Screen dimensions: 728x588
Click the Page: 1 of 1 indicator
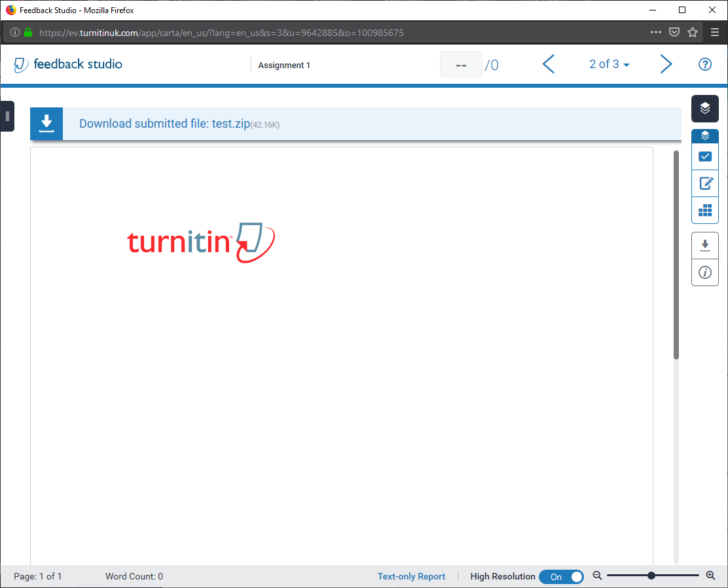click(37, 576)
